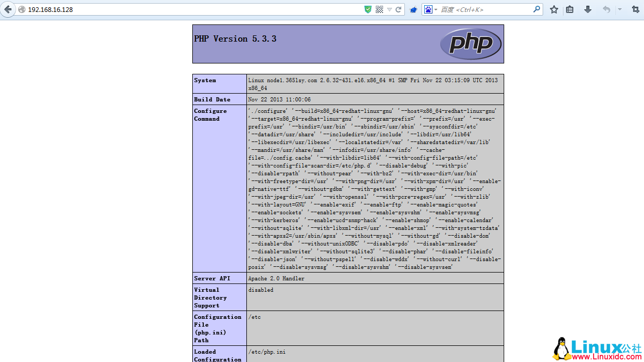Click the Downloads arrow icon on toolbar
The image size is (644, 362).
click(x=587, y=9)
